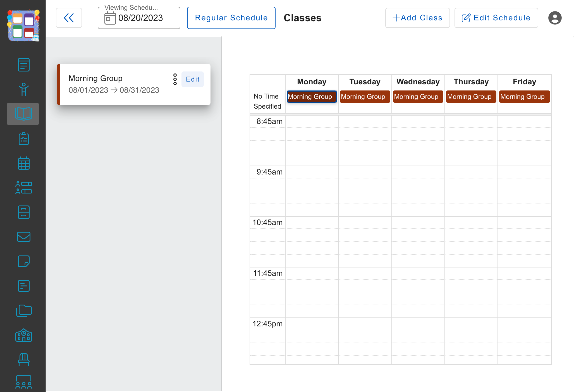574x392 pixels.
Task: Click the Add Class button
Action: click(417, 18)
